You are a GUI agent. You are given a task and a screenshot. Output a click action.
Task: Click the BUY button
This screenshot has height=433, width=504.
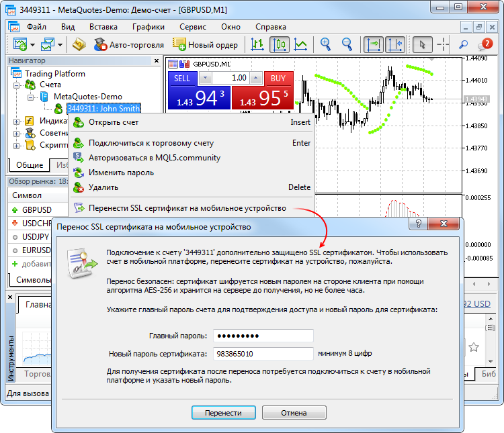coord(278,79)
